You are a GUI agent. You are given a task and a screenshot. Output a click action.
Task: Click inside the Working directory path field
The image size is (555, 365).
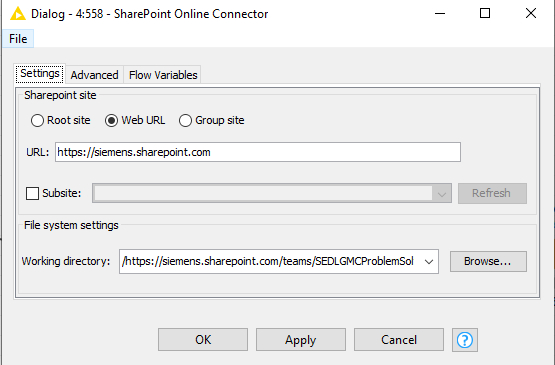point(270,262)
